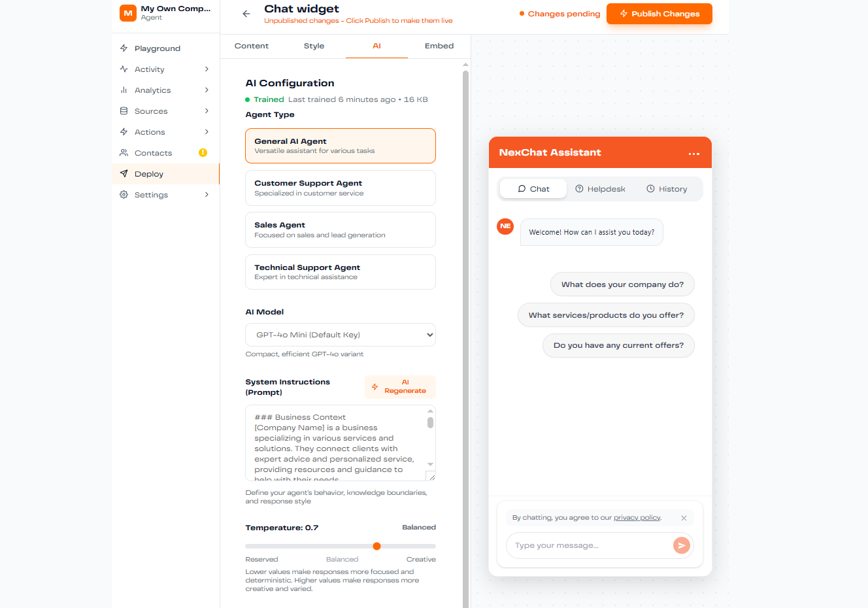Click the Contacts warning badge icon
The image size is (868, 608).
[203, 153]
